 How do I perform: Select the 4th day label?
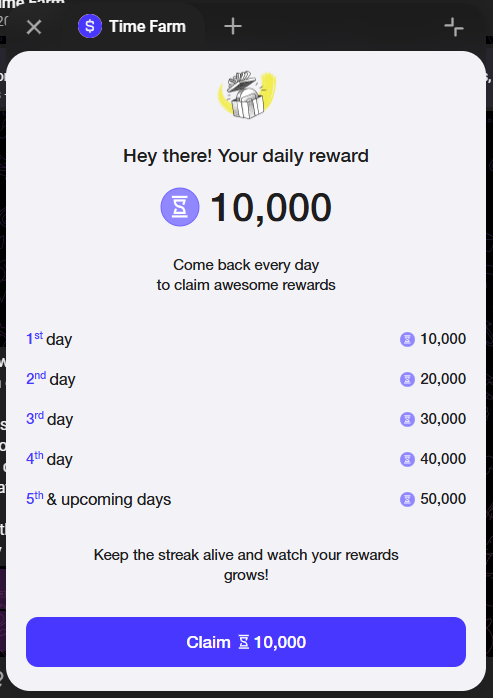49,459
